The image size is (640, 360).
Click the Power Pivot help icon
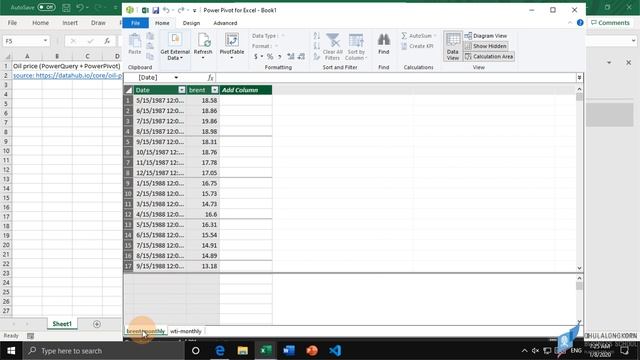580,23
